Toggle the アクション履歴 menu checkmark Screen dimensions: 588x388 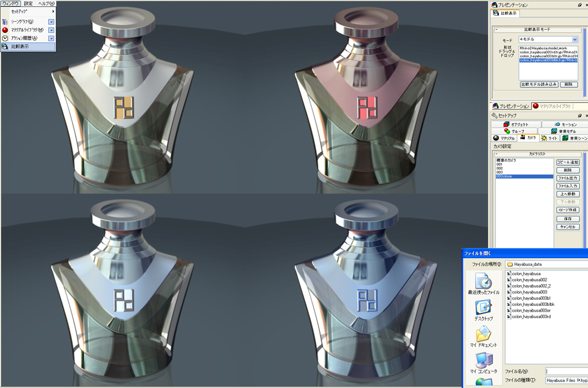51,38
